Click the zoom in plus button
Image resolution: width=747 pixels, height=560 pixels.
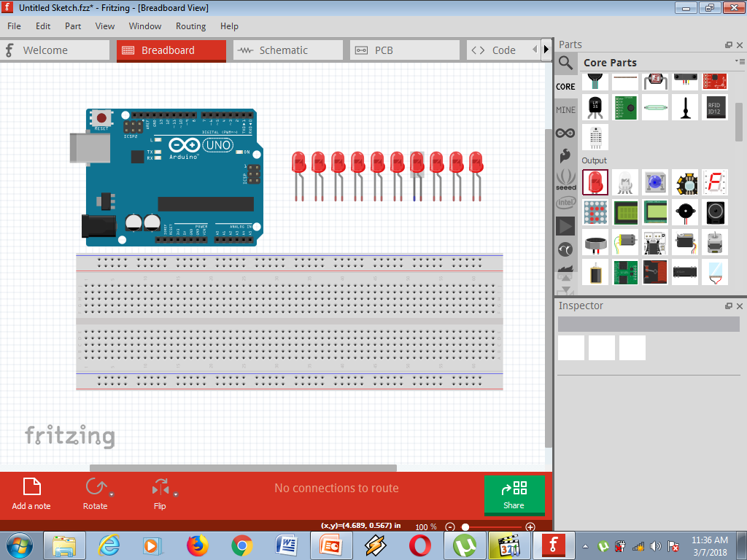[x=530, y=526]
